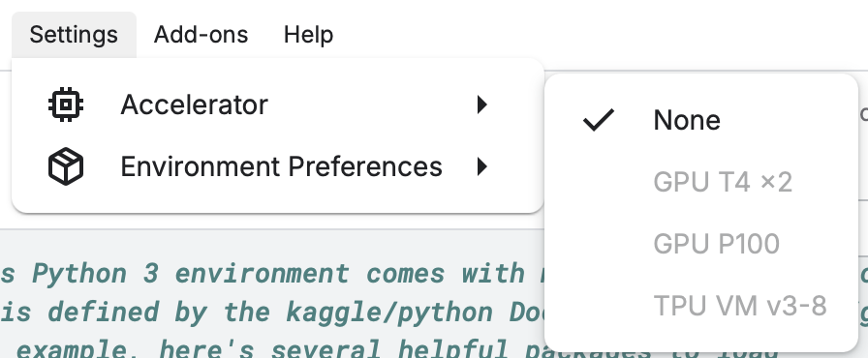
Task: Click the checkmark beside None
Action: click(x=599, y=120)
